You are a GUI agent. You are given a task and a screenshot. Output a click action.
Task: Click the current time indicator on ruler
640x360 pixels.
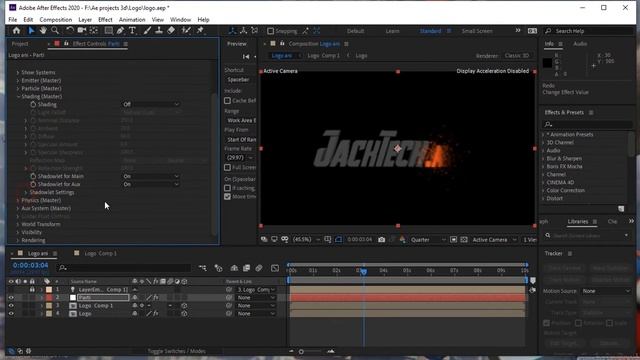(363, 271)
